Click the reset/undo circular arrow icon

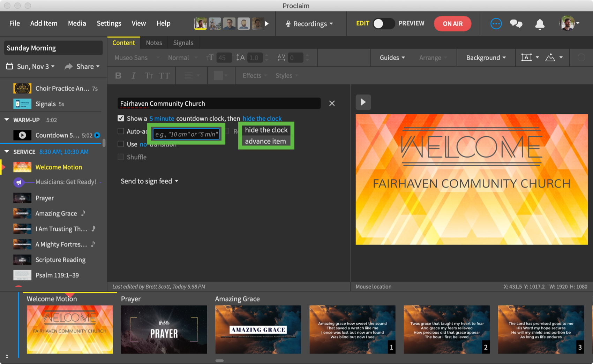pos(581,58)
